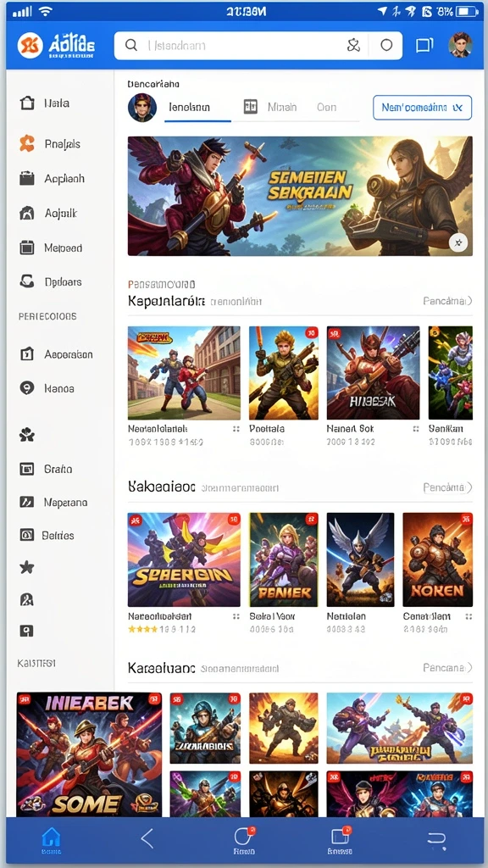Viewport: 488px width, 868px height.
Task: Click the star button on the banner
Action: [458, 242]
